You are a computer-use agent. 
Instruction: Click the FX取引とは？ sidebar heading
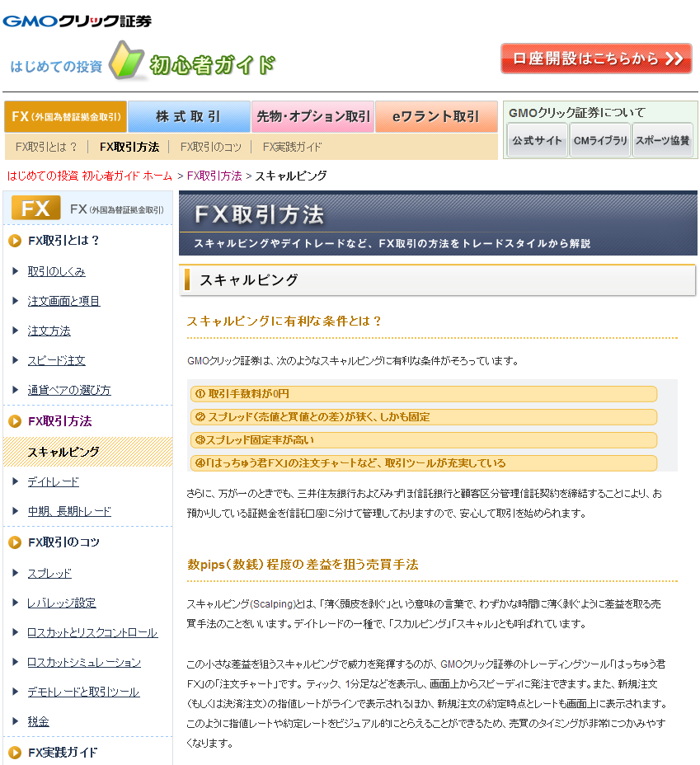pyautogui.click(x=63, y=241)
